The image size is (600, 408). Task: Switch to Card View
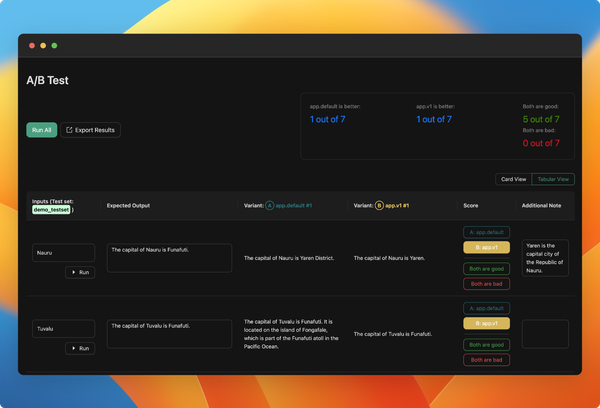pos(513,179)
